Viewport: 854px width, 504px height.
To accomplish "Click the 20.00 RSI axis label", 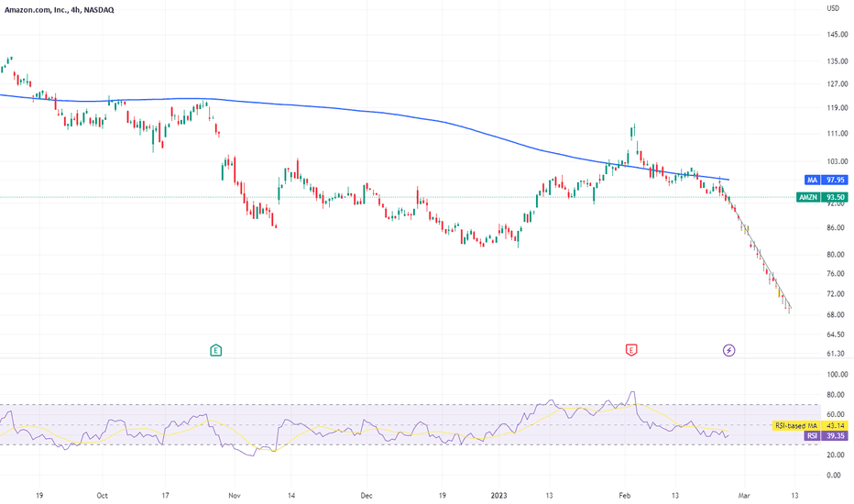I will 836,455.
